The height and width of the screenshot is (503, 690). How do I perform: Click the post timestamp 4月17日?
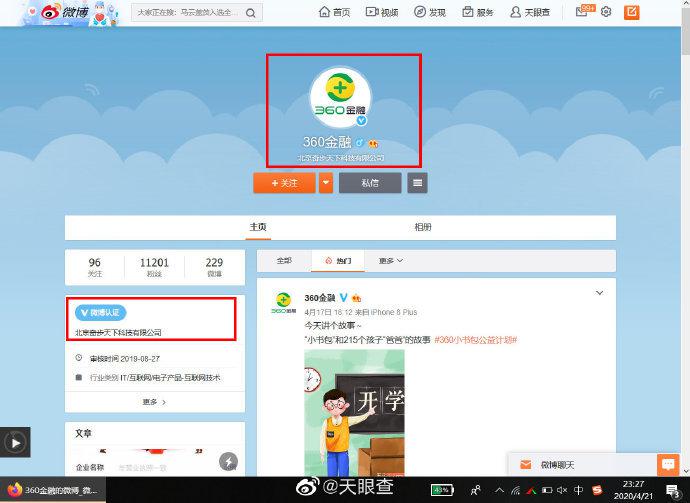[330, 312]
